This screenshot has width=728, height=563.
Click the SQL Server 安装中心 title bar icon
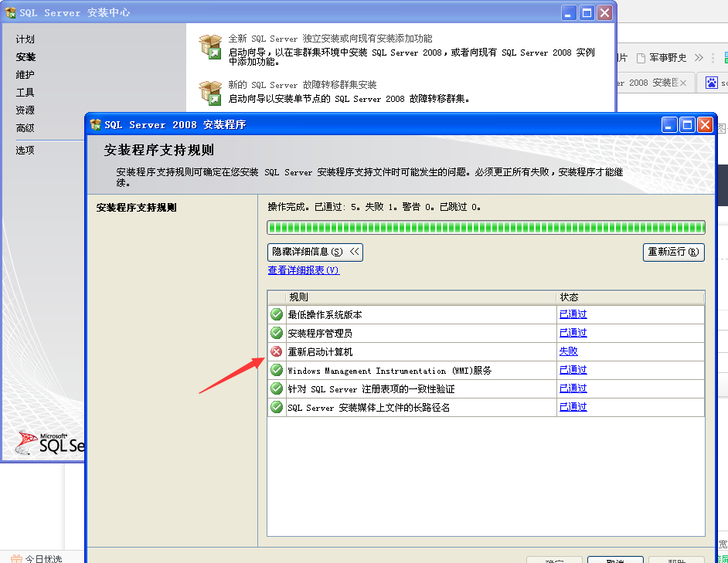click(10, 12)
